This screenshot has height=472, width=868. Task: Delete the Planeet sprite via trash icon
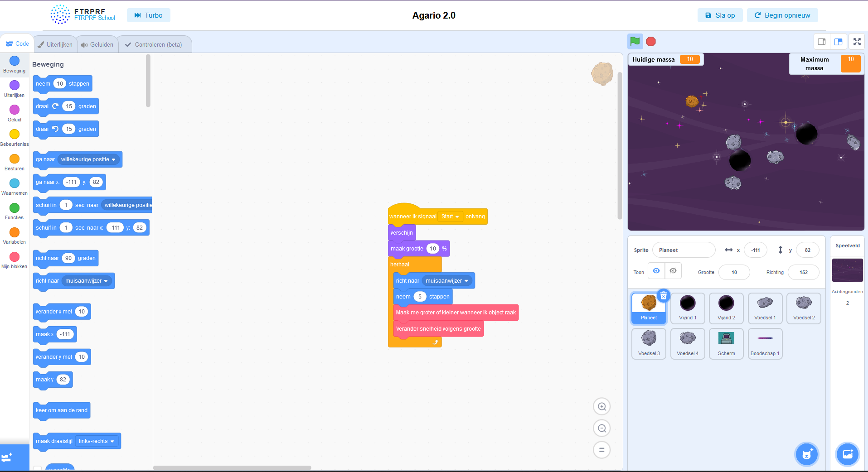(663, 296)
